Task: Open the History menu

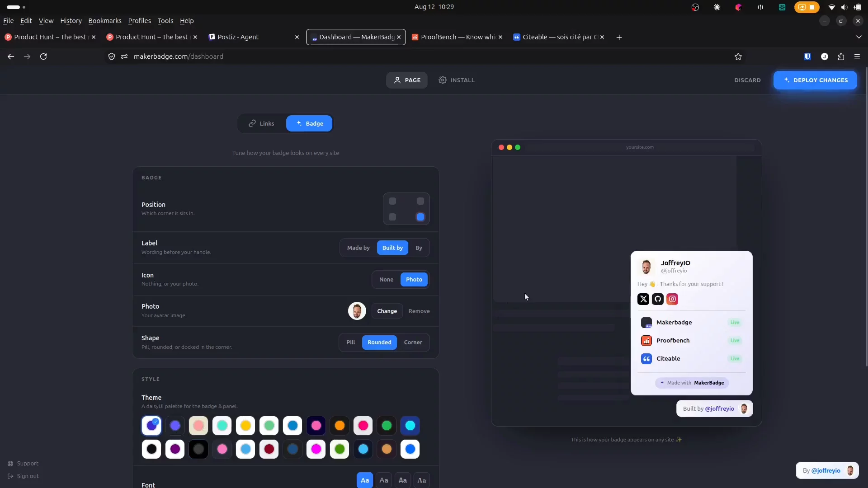Action: point(71,21)
